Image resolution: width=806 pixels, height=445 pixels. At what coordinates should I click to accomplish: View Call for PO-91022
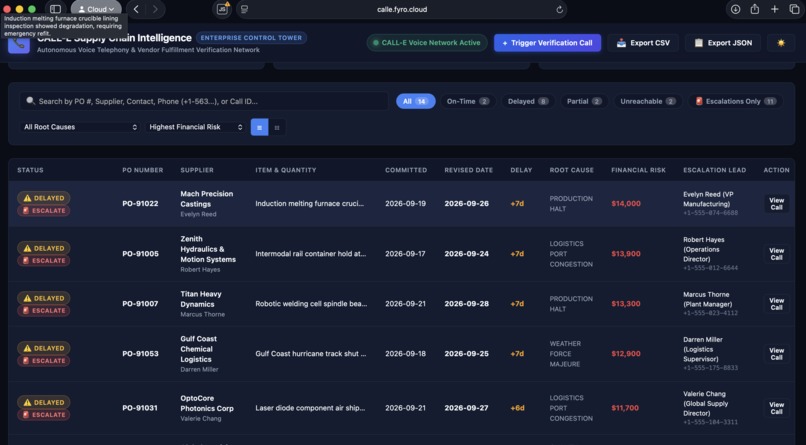[x=776, y=203]
